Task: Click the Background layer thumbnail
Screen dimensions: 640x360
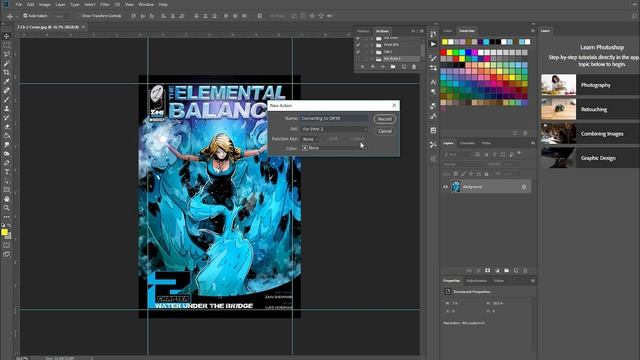Action: click(456, 187)
